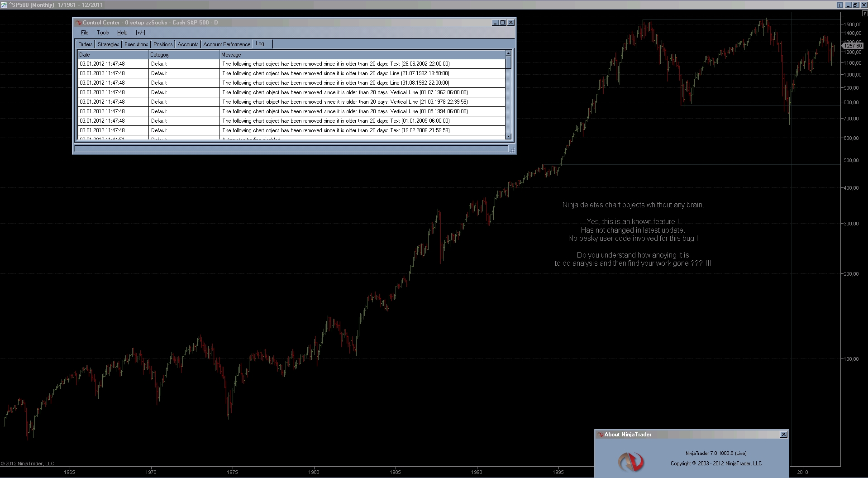
Task: Close the Control Center window
Action: [x=511, y=23]
